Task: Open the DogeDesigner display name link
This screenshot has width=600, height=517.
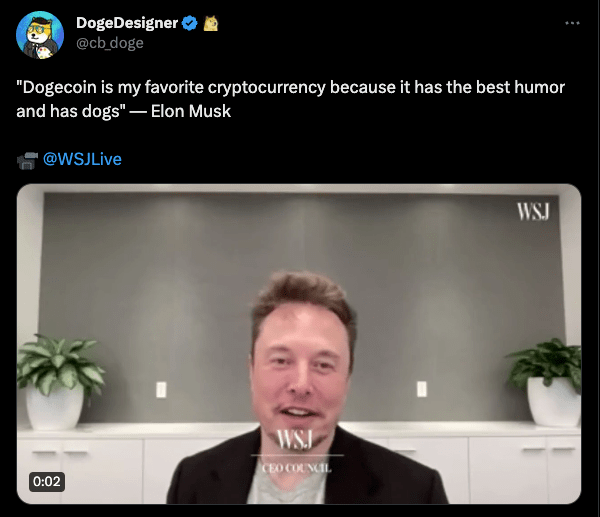Action: [x=127, y=23]
